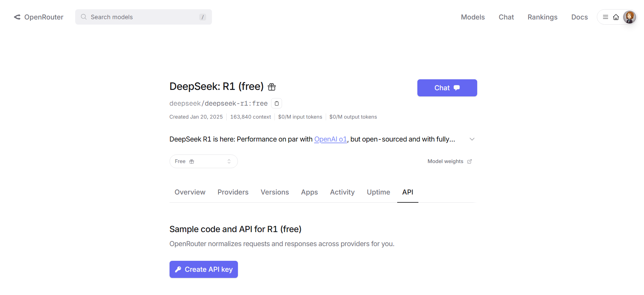Open the Free variant dropdown

pos(203,161)
